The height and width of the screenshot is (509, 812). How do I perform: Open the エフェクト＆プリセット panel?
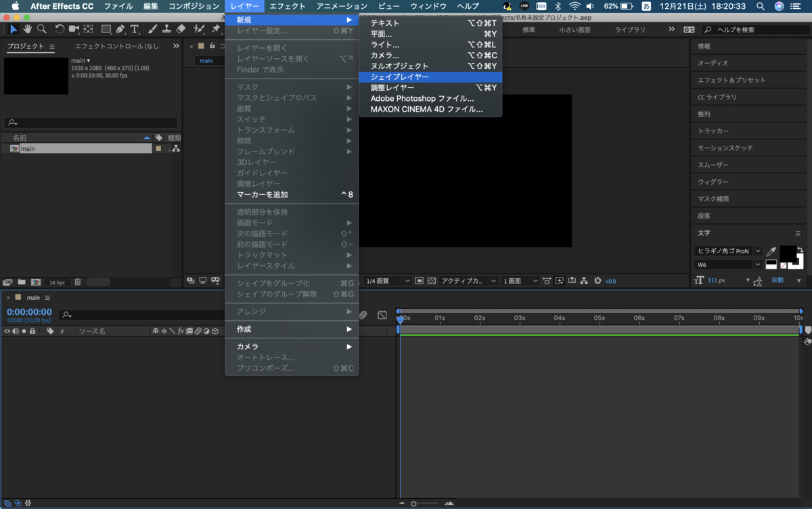(731, 80)
